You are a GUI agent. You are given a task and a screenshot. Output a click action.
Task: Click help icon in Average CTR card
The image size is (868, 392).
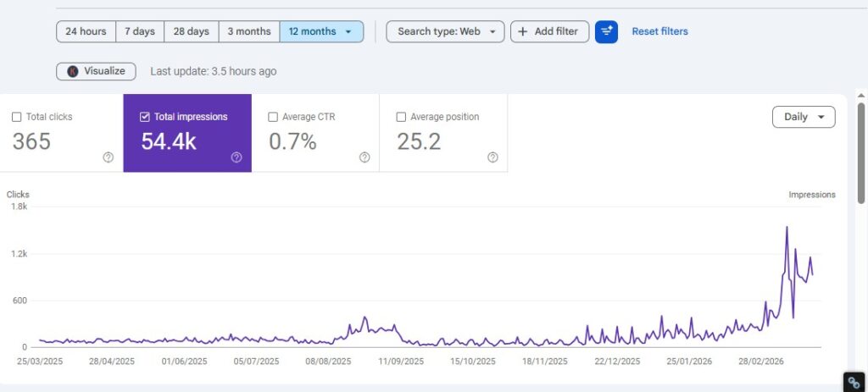point(364,157)
